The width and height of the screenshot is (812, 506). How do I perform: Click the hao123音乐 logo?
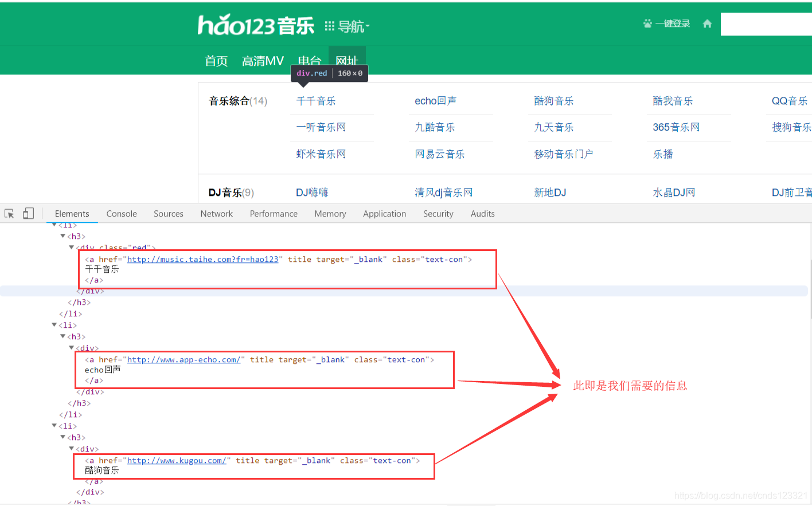[256, 25]
